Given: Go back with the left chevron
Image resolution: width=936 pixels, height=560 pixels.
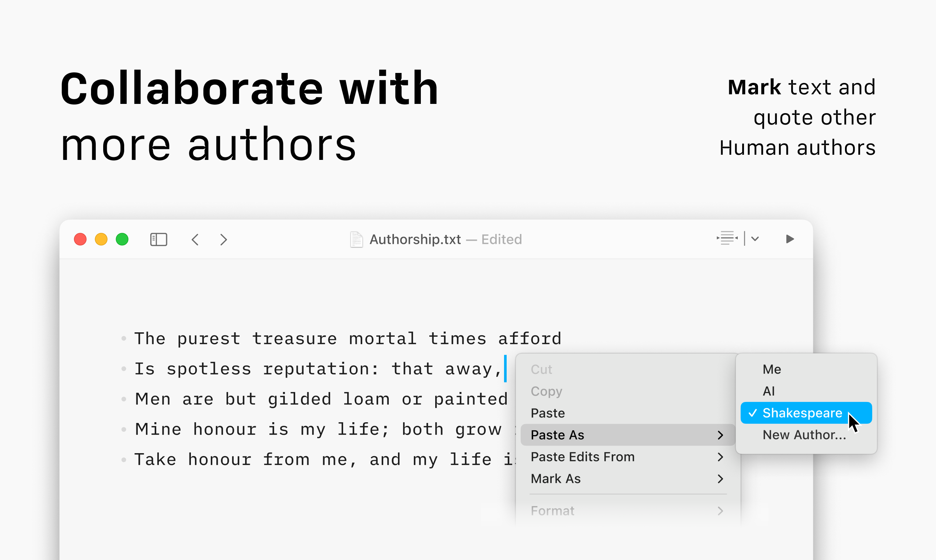Looking at the screenshot, I should coord(195,239).
